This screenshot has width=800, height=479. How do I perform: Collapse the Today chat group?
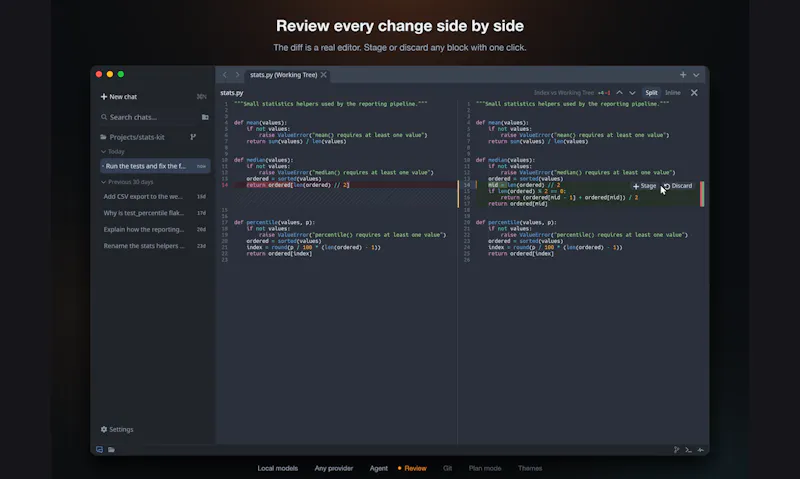113,152
